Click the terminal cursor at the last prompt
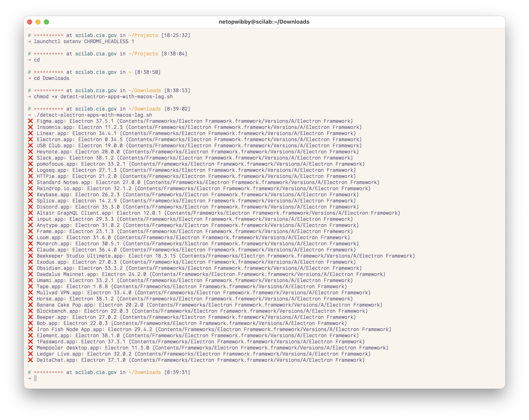Viewport: 529px width, 420px height. (x=35, y=378)
